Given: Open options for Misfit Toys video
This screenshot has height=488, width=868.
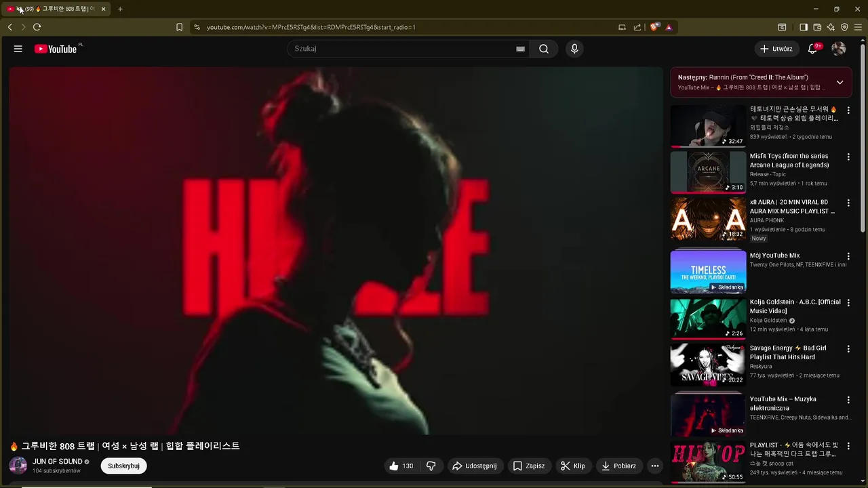Looking at the screenshot, I should 848,157.
